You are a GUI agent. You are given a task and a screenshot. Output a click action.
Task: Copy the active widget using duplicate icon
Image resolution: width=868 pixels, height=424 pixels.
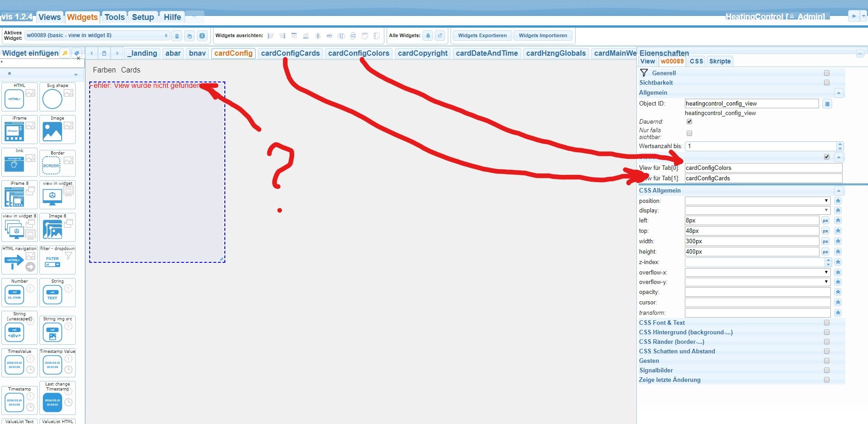coord(189,36)
